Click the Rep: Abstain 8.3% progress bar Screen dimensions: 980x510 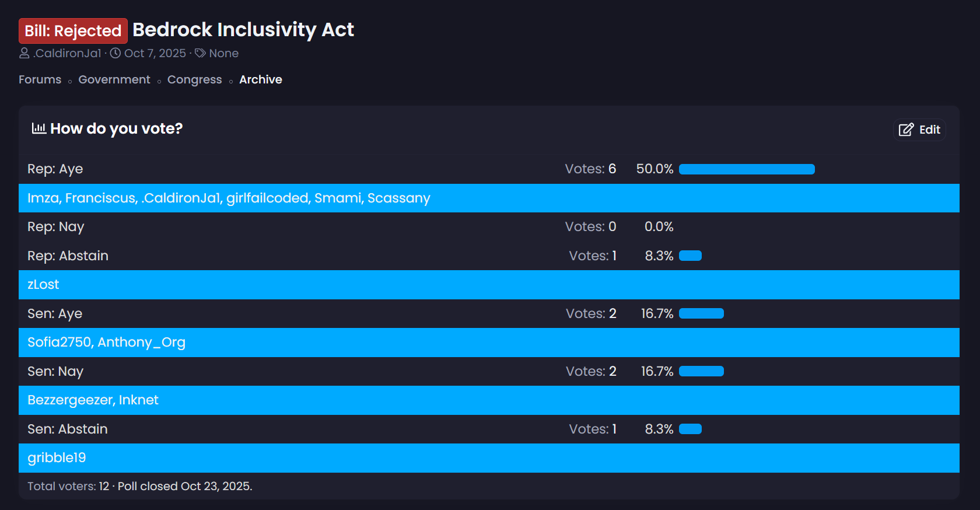pyautogui.click(x=690, y=256)
